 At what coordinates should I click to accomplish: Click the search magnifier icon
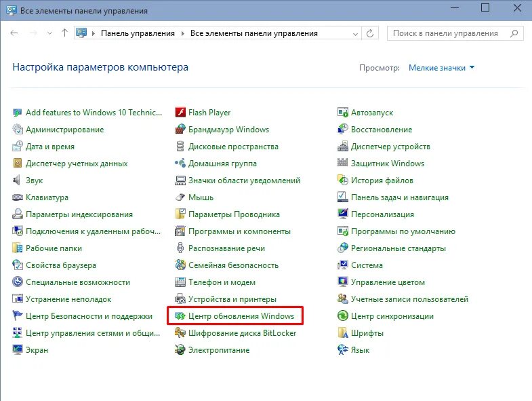[x=514, y=33]
